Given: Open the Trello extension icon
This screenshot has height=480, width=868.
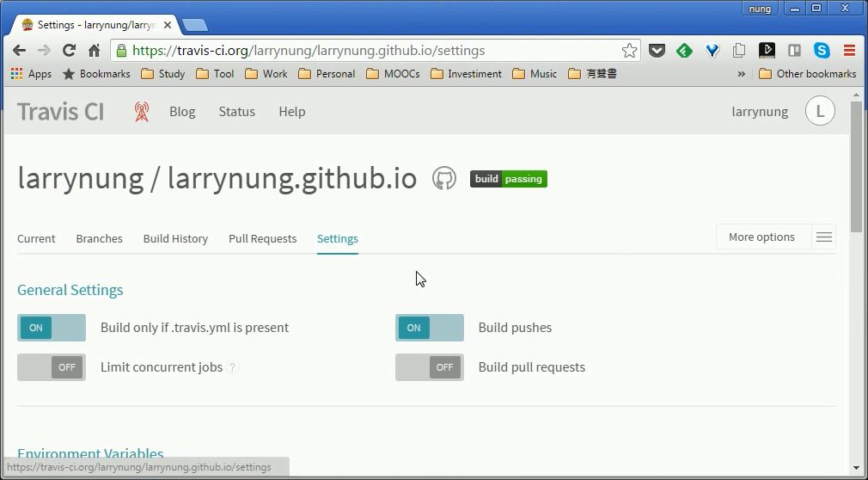Looking at the screenshot, I should coord(794,51).
